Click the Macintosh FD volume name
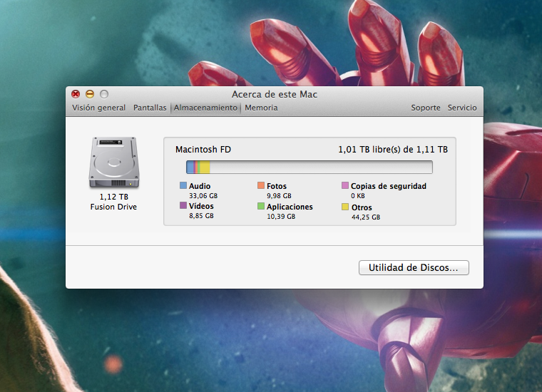This screenshot has width=542, height=392. (203, 150)
